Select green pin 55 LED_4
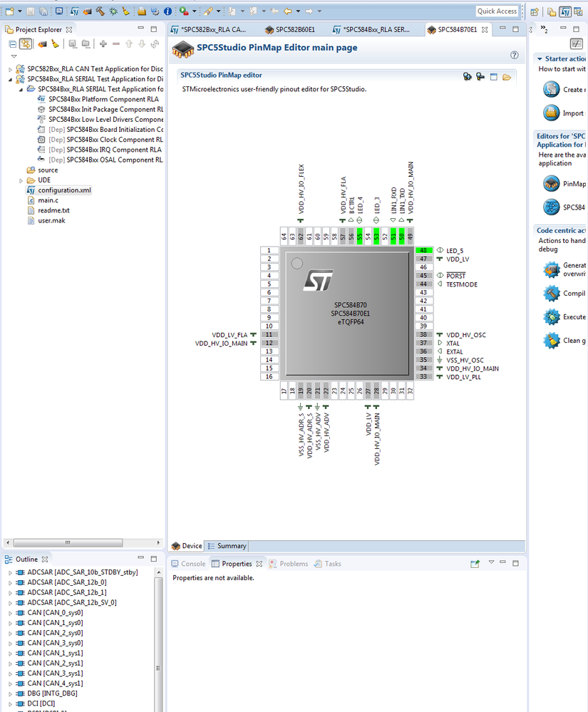This screenshot has height=712, width=588. coord(360,236)
